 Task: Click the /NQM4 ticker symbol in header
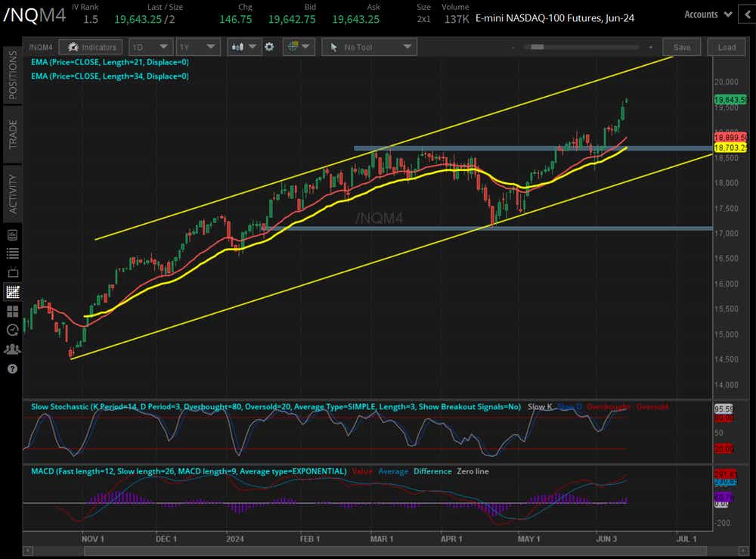click(34, 15)
